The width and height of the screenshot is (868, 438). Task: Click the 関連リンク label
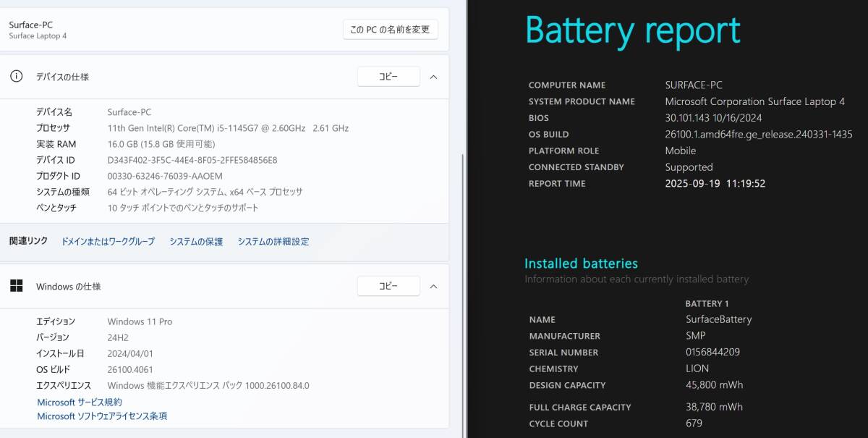28,241
